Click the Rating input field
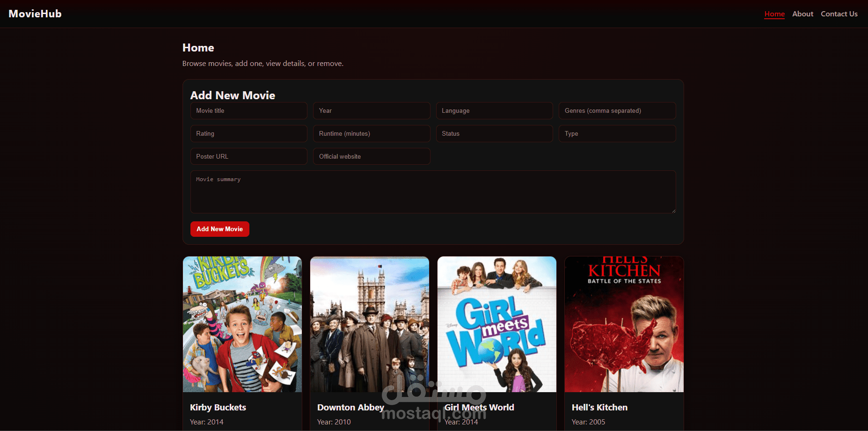This screenshot has width=868, height=431. pyautogui.click(x=249, y=134)
